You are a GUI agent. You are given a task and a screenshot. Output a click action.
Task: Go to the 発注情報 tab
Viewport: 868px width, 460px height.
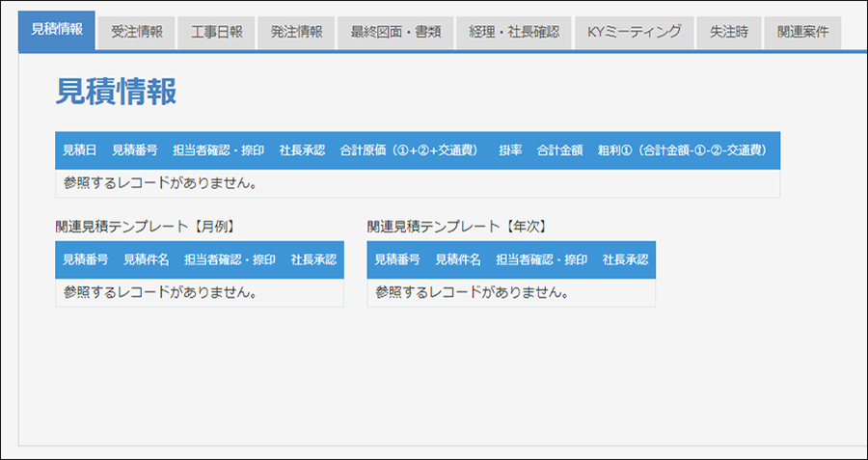[297, 32]
